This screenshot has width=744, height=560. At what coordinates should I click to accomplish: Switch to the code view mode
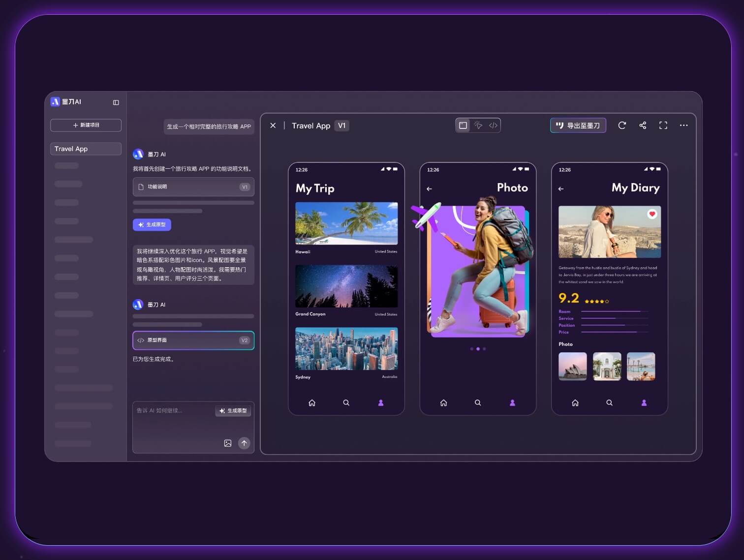493,125
